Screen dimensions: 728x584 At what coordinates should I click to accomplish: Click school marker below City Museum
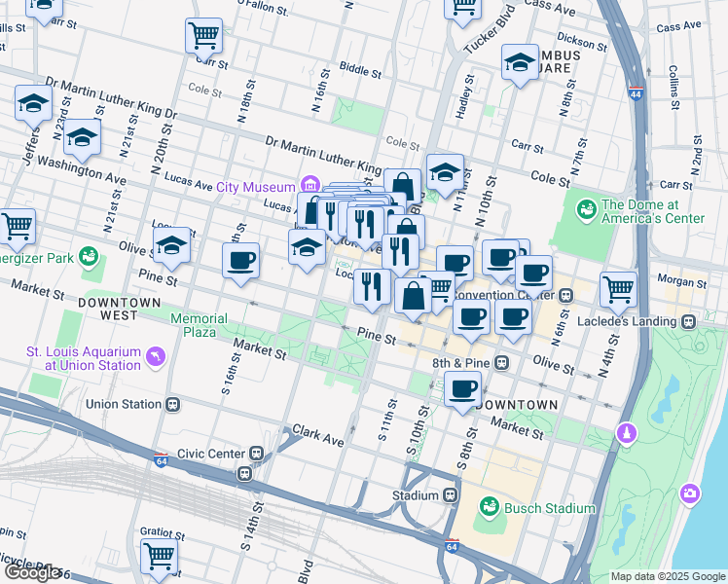tap(307, 250)
